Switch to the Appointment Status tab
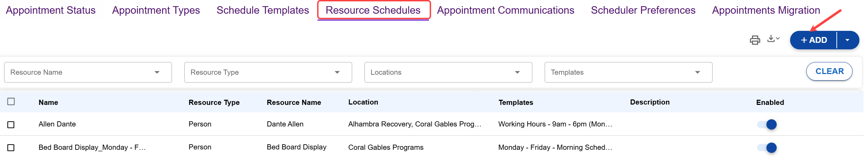868x158 pixels. tap(51, 10)
